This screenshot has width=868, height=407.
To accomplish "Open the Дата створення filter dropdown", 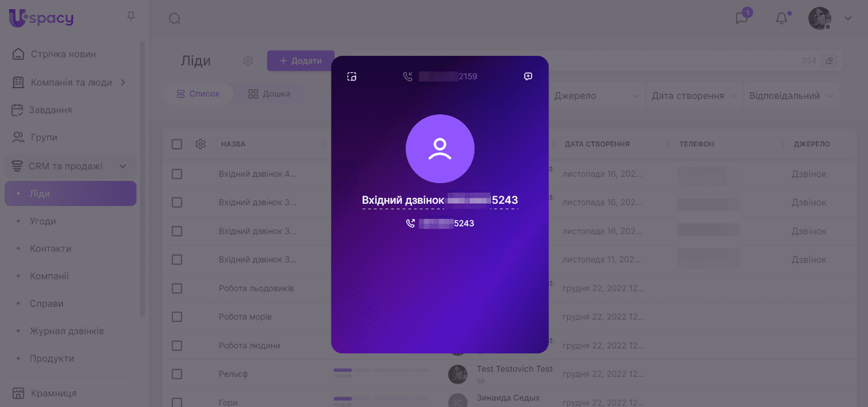I will pyautogui.click(x=694, y=96).
